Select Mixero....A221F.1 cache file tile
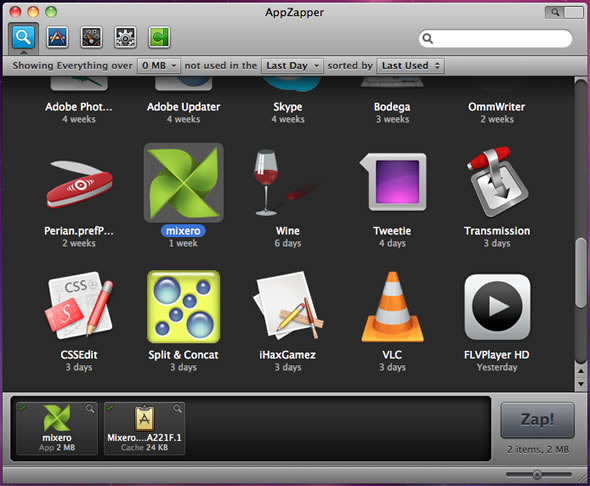Viewport: 590px width, 486px height. tap(144, 428)
